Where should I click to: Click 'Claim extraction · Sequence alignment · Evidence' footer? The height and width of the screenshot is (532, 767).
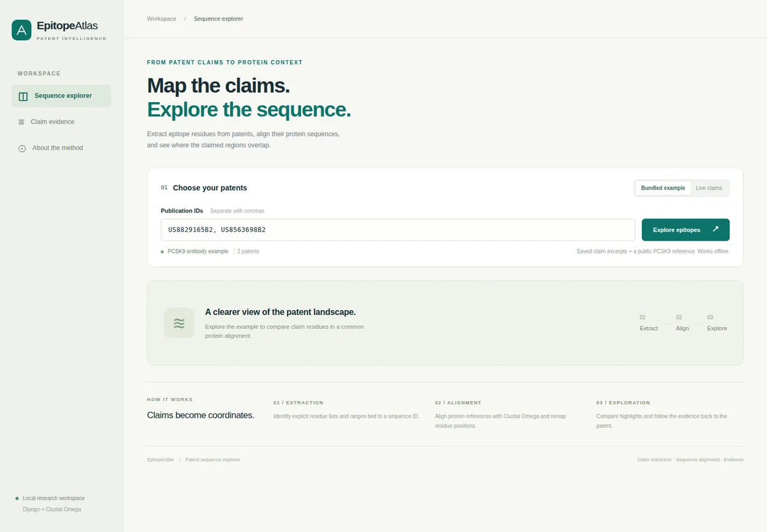pyautogui.click(x=690, y=460)
